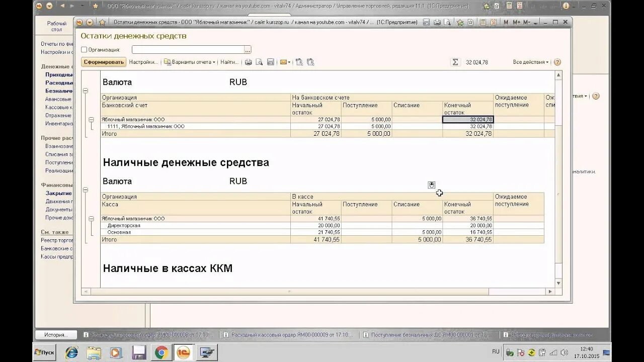Select the highlighted 32 024,78 Конечный остаток cell
Screen dimensions: 644x362
[468, 120]
